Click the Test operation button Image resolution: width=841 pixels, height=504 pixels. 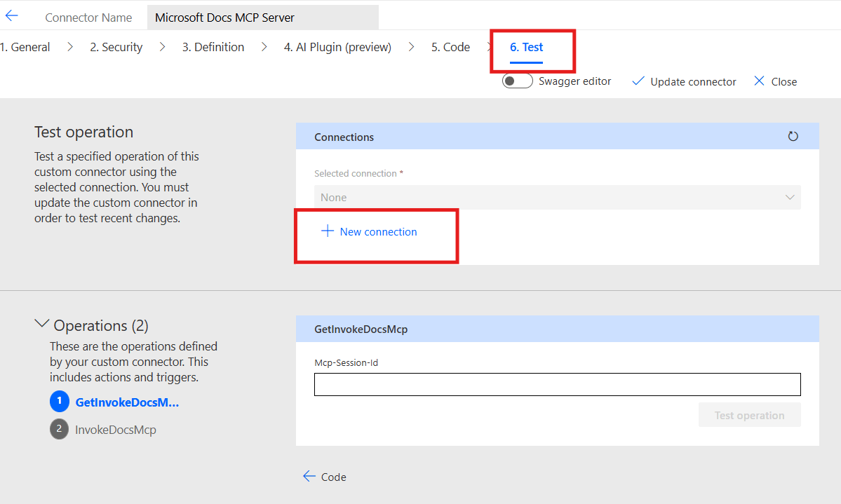click(x=749, y=415)
